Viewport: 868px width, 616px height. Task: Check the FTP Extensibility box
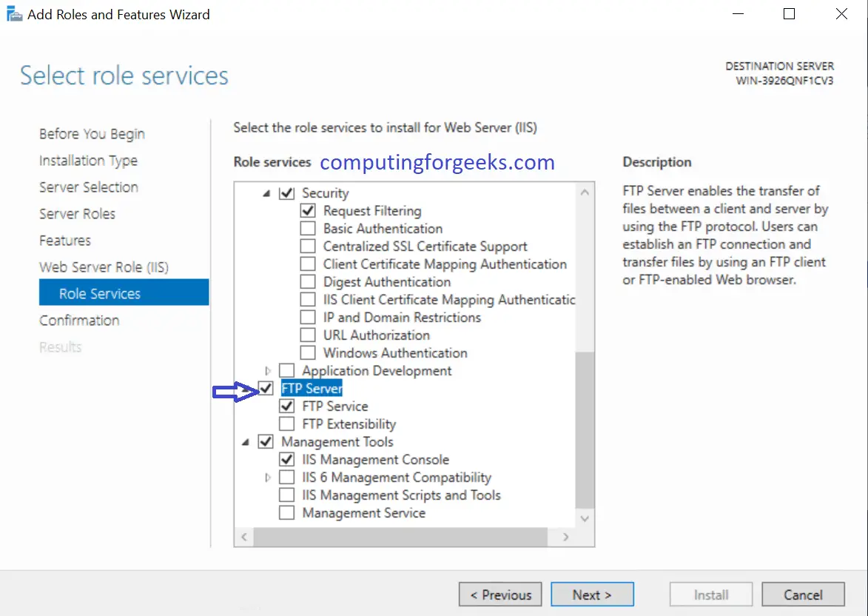pyautogui.click(x=287, y=423)
